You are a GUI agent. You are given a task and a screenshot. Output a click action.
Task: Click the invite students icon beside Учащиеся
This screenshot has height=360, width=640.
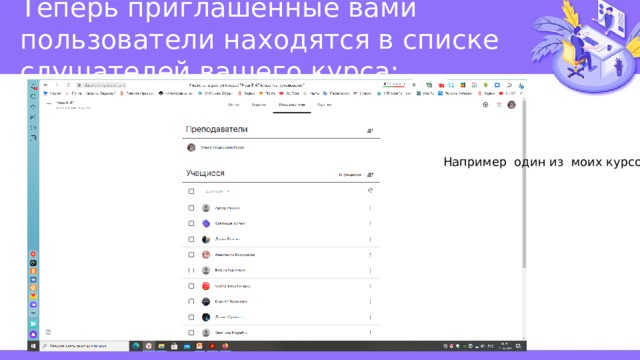click(370, 175)
